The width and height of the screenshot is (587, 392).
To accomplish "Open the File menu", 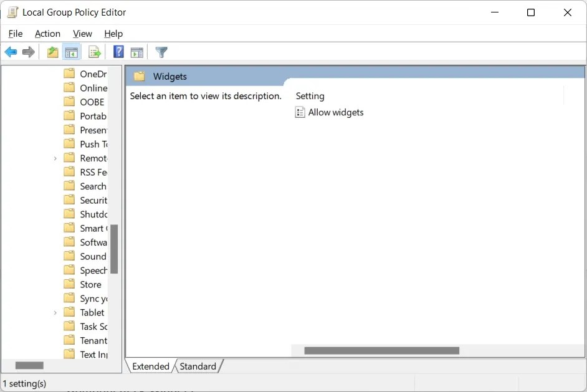I will 15,34.
